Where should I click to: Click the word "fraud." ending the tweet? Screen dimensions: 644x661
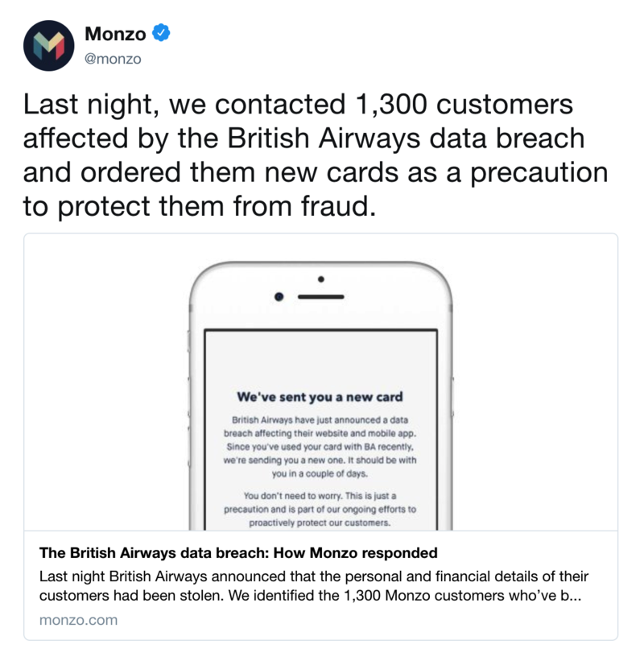(338, 206)
